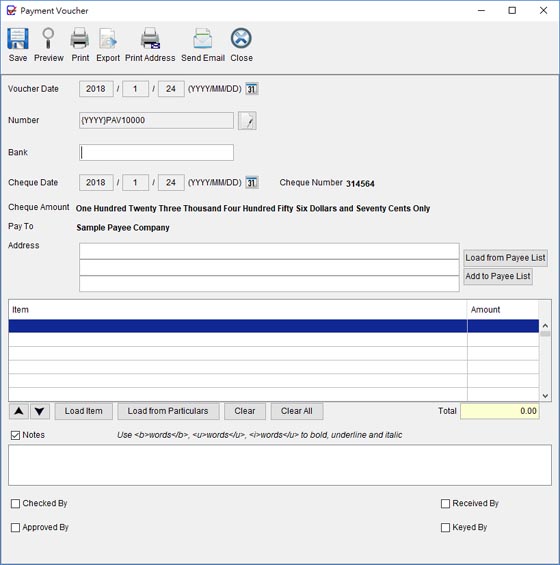Move selected item up with arrow
The height and width of the screenshot is (565, 560).
click(19, 411)
